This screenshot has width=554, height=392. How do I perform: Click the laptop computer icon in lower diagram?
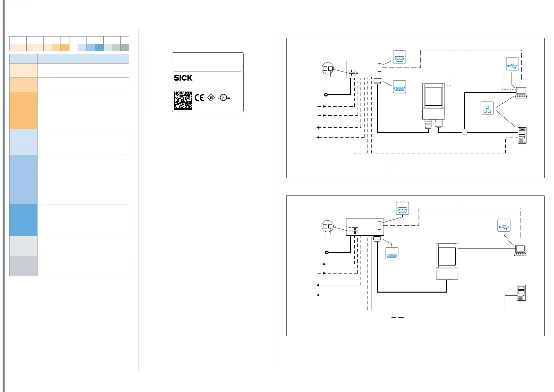pyautogui.click(x=520, y=250)
